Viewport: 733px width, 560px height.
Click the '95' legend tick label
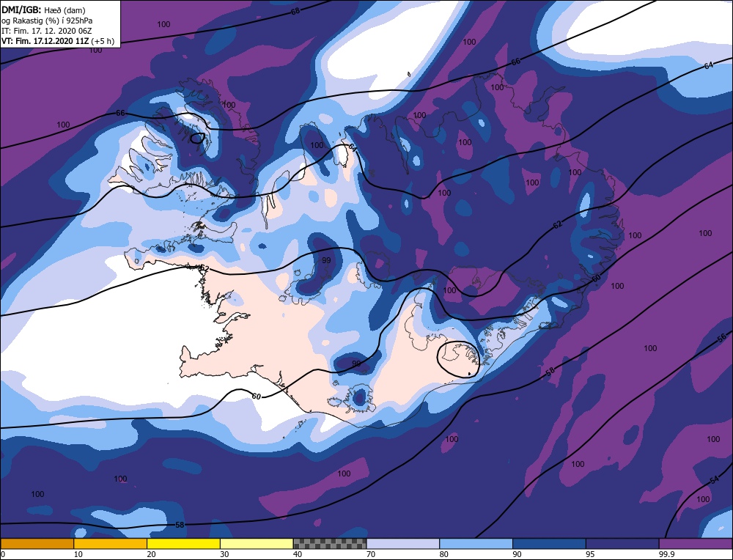pyautogui.click(x=590, y=554)
